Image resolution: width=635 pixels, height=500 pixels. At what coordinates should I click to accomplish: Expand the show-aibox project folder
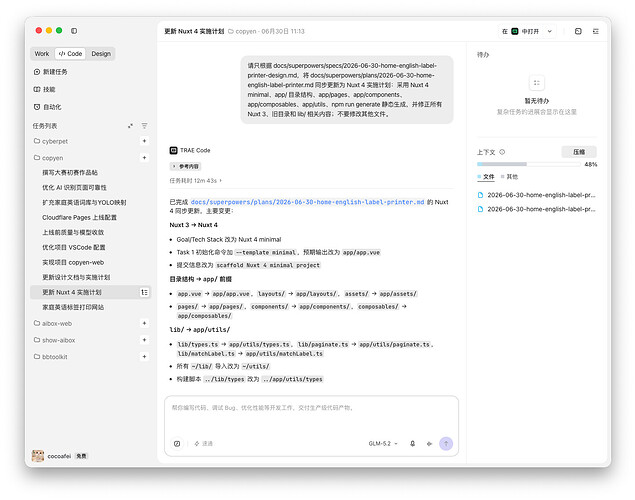54,340
